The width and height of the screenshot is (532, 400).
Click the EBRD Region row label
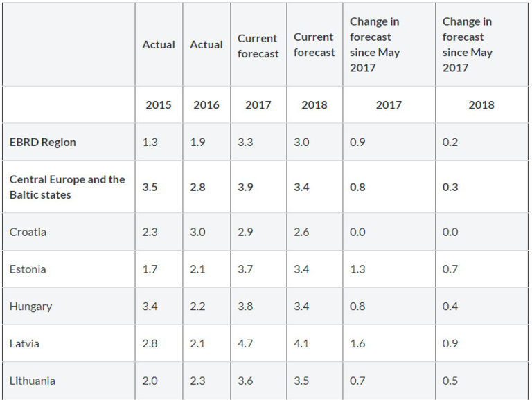click(x=43, y=142)
